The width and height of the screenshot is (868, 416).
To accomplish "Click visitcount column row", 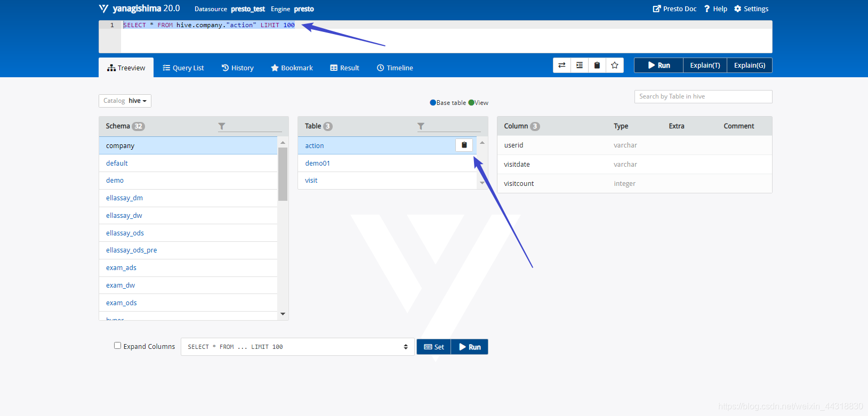I will [634, 184].
